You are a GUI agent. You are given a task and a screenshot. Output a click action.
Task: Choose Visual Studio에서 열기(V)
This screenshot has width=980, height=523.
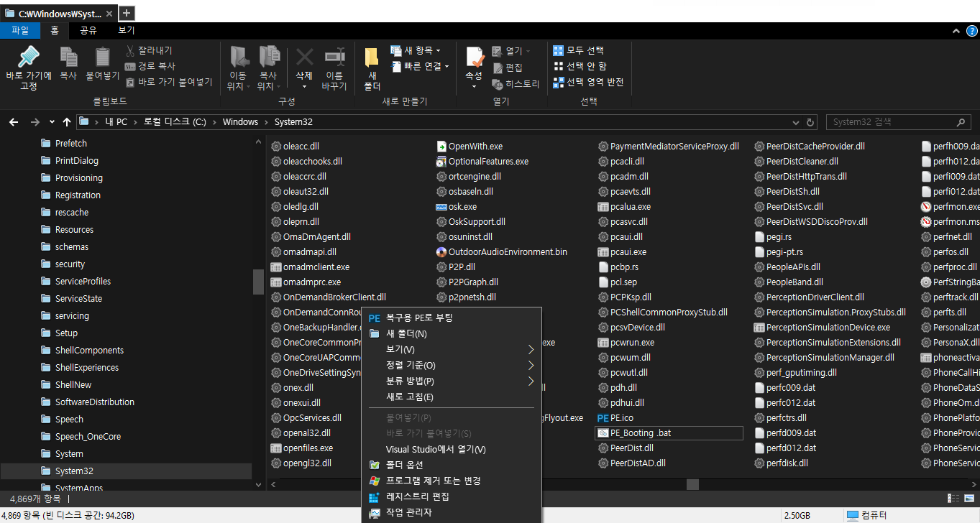pyautogui.click(x=451, y=449)
